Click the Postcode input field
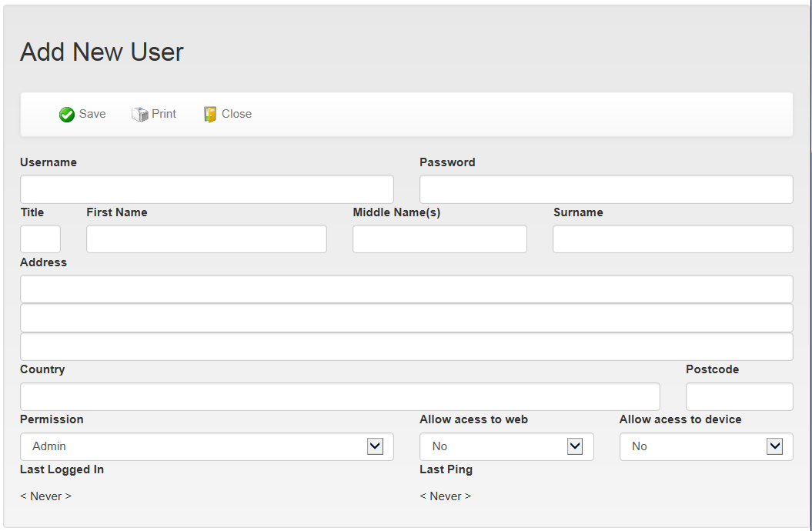This screenshot has width=812, height=531. click(x=740, y=397)
